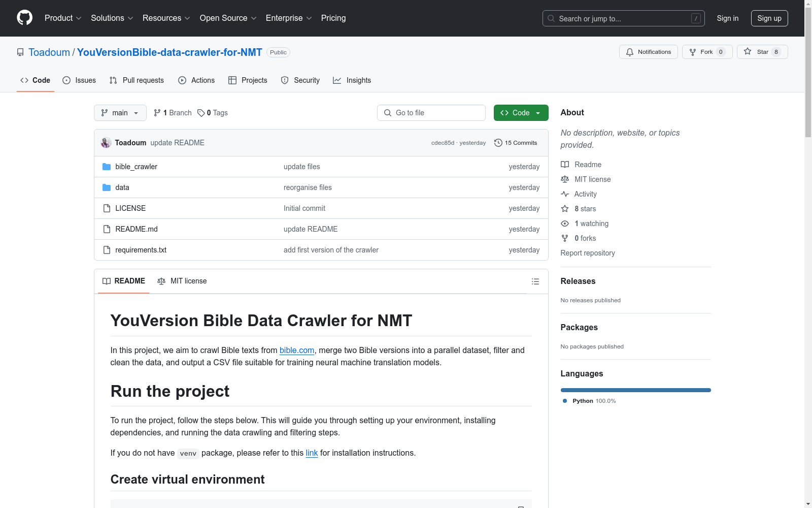Click the data folder icon
This screenshot has width=812, height=508.
coord(107,187)
